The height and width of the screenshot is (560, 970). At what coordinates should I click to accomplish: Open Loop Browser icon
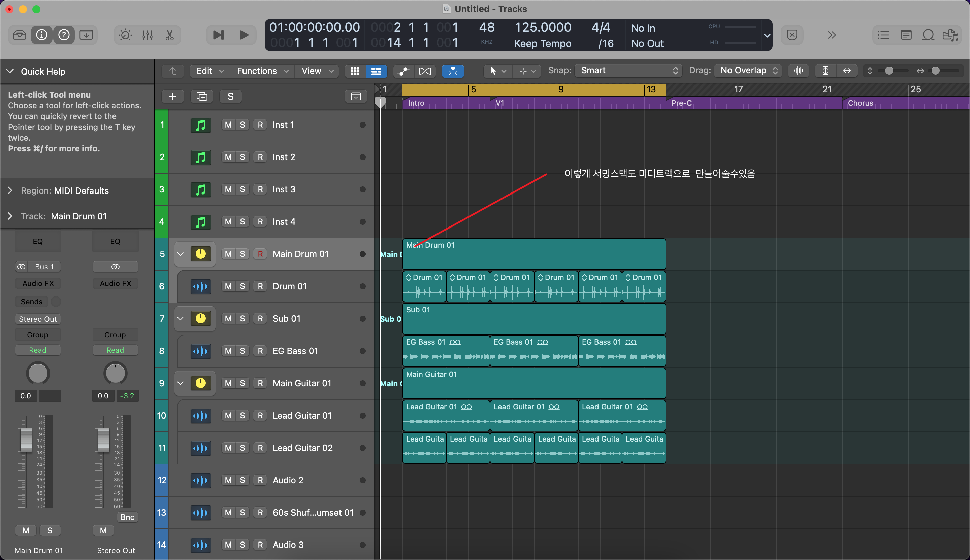[x=929, y=35]
